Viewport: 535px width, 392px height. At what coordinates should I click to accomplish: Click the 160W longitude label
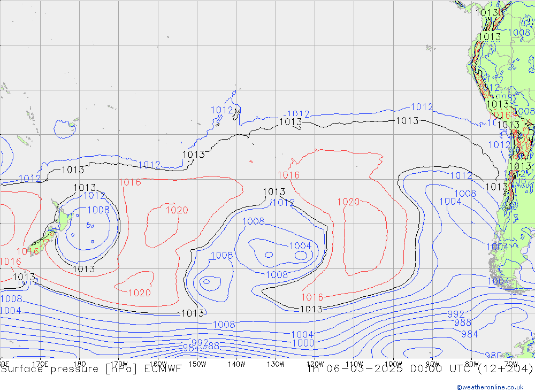pos(158,364)
